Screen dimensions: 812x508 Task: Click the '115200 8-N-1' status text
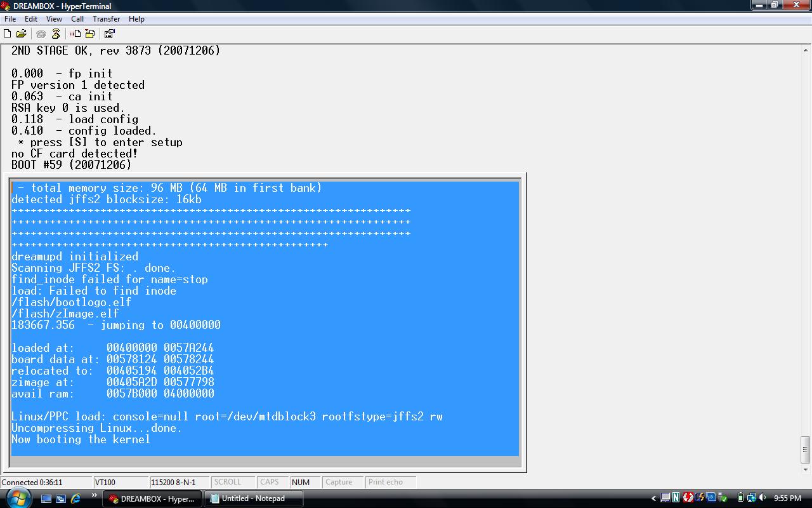(173, 482)
